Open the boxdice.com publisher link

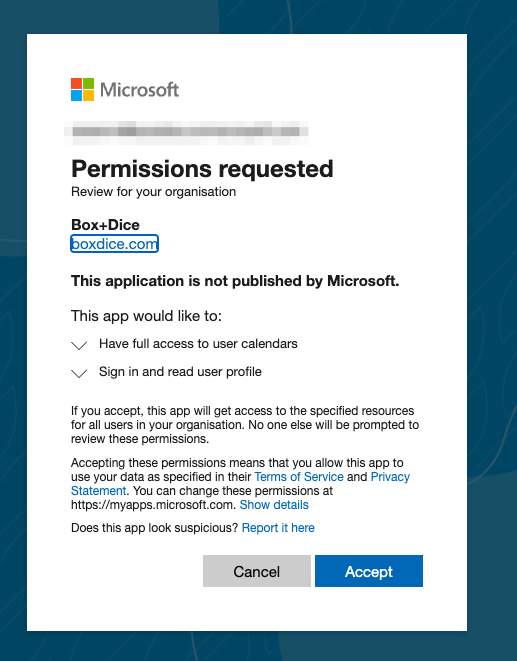pos(114,244)
